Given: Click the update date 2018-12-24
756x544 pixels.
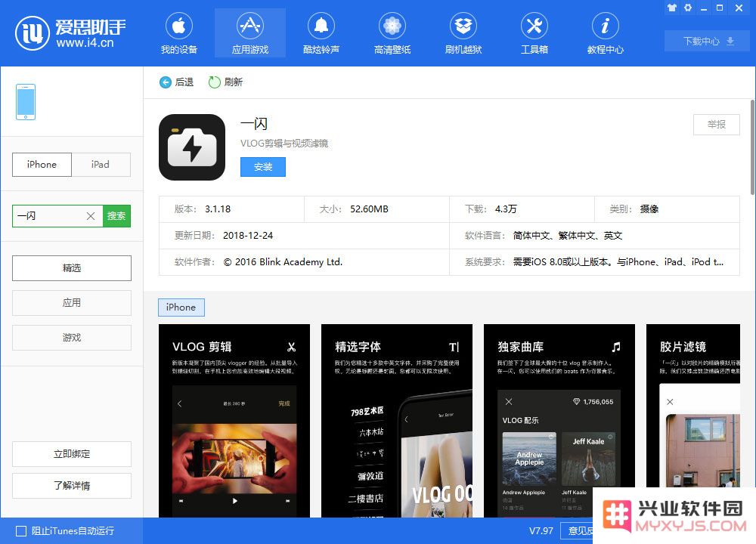Looking at the screenshot, I should [x=248, y=236].
